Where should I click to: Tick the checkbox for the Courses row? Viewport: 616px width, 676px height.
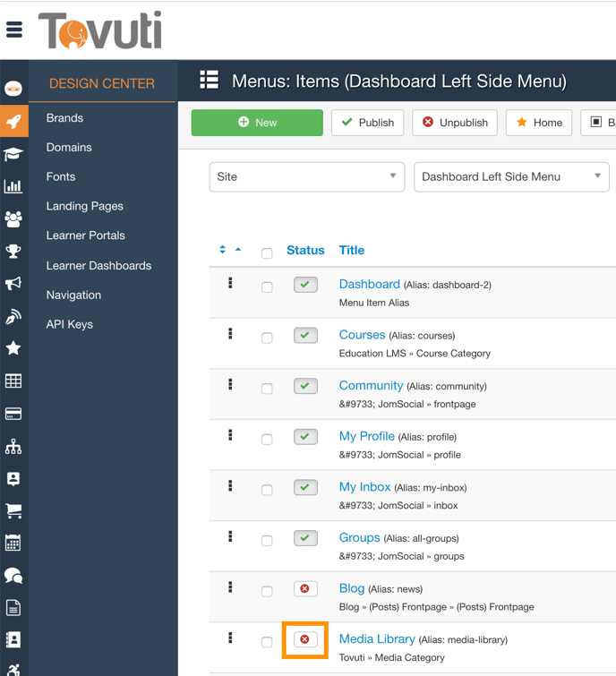pyautogui.click(x=267, y=338)
